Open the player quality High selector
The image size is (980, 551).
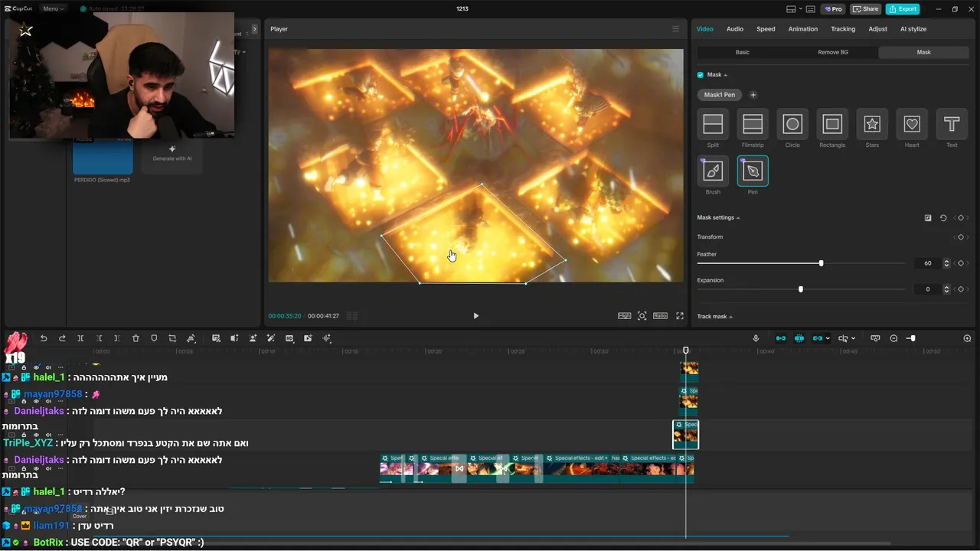click(x=625, y=316)
